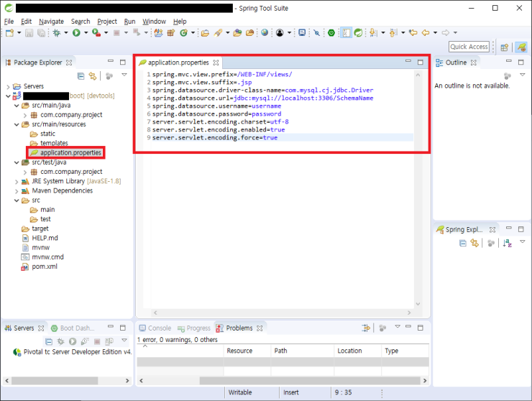Toggle the Spring perspective button
This screenshot has height=401, width=532.
pos(521,47)
